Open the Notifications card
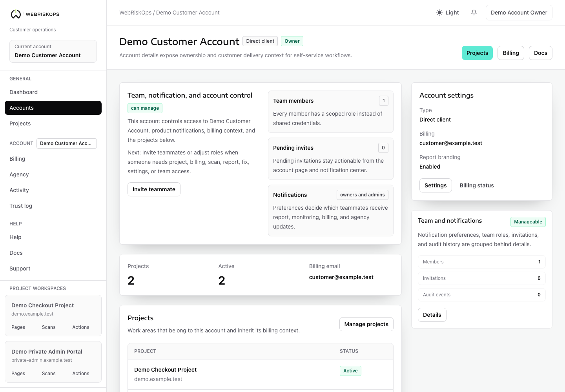This screenshot has width=565, height=392. (x=331, y=211)
